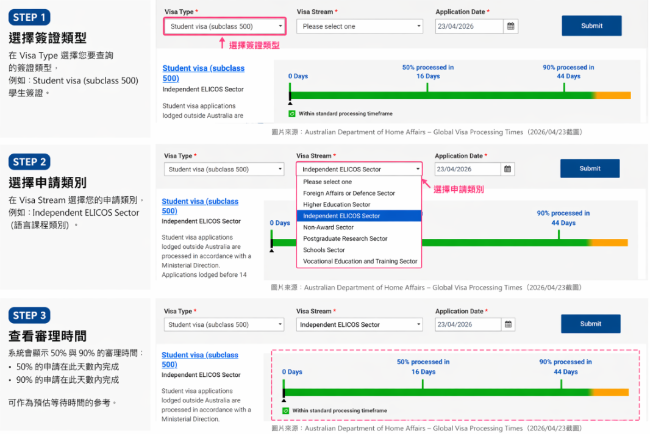650x434 pixels.
Task: Open the calendar icon in the STEP 1 form
Action: 510,26
